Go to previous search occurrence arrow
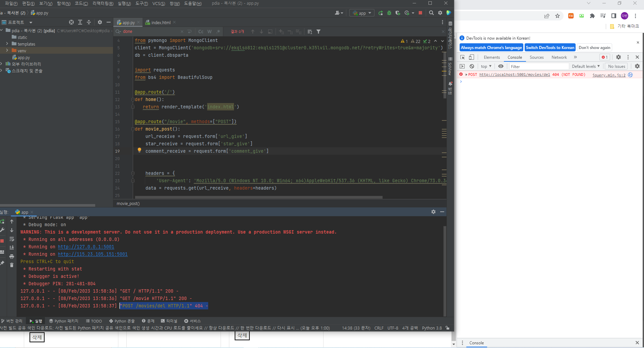 [253, 32]
